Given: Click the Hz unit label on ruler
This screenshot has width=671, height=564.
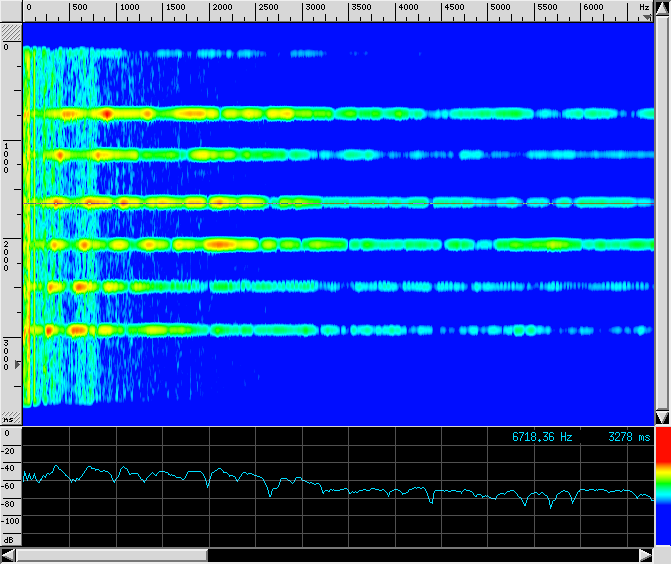Looking at the screenshot, I should tap(644, 7).
